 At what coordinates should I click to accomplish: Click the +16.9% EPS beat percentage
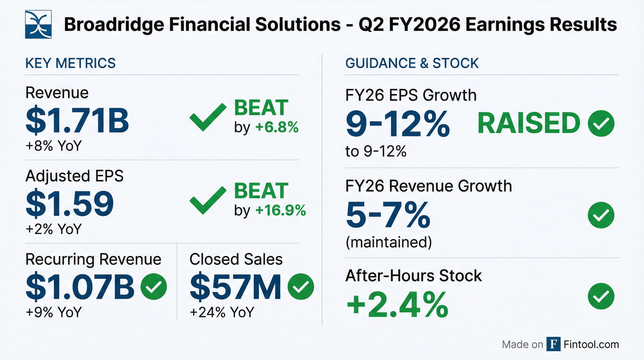[281, 210]
